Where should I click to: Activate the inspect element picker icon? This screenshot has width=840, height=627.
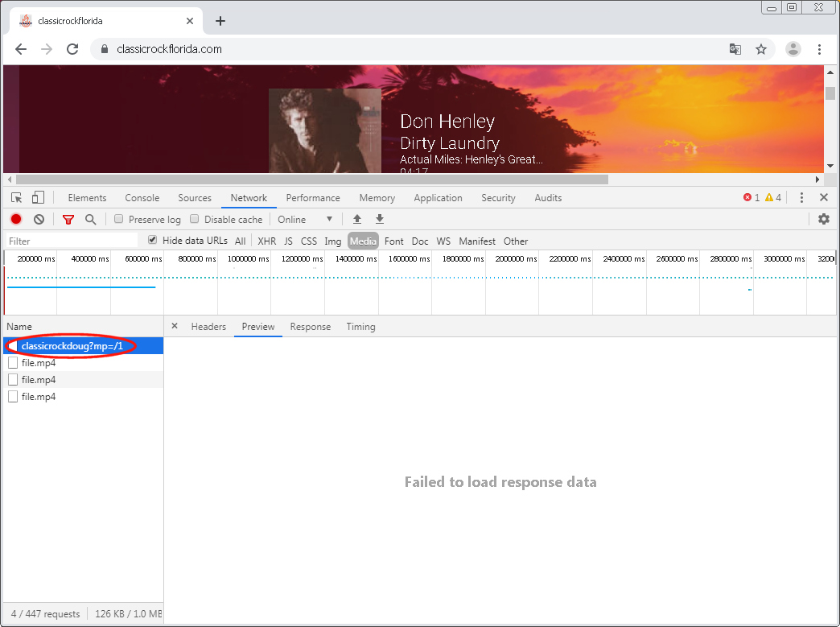pos(17,198)
